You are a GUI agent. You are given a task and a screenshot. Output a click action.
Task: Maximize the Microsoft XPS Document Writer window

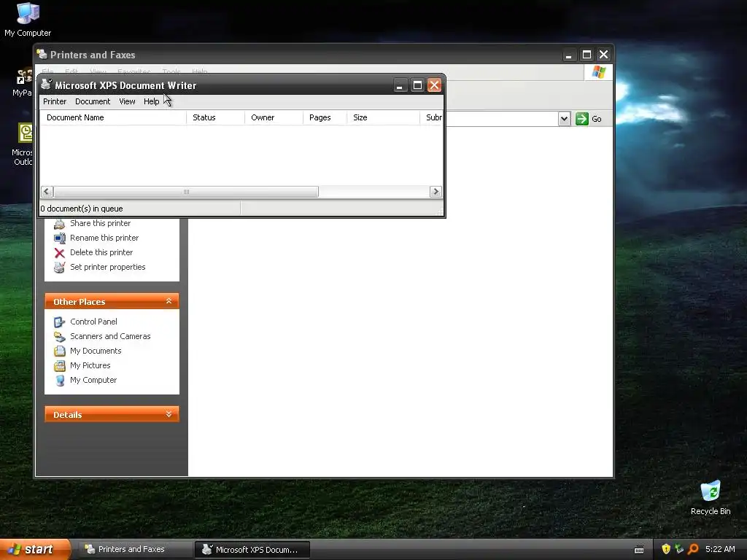click(x=417, y=85)
